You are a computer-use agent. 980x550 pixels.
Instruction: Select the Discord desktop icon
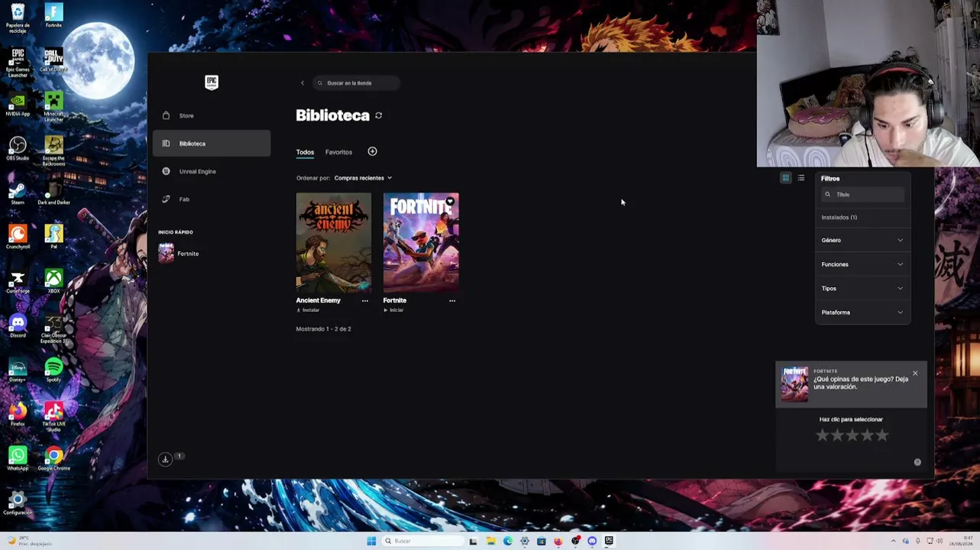pos(18,325)
